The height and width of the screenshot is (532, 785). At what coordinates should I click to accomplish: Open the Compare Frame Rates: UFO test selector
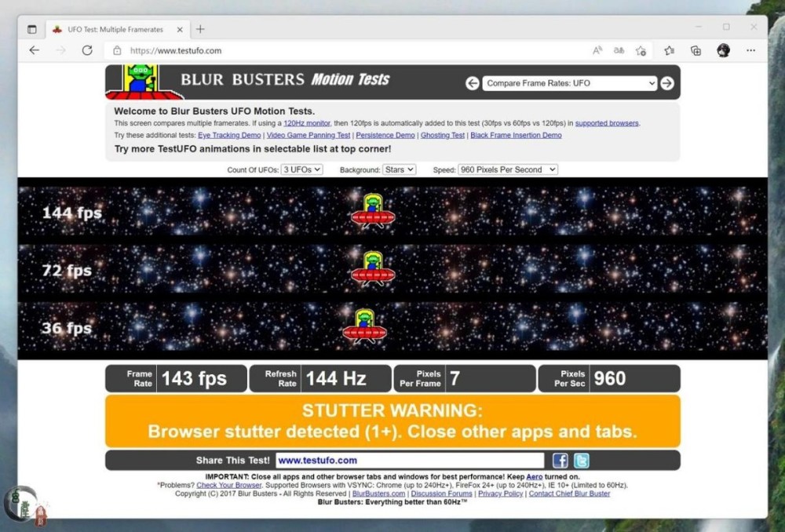(x=569, y=83)
